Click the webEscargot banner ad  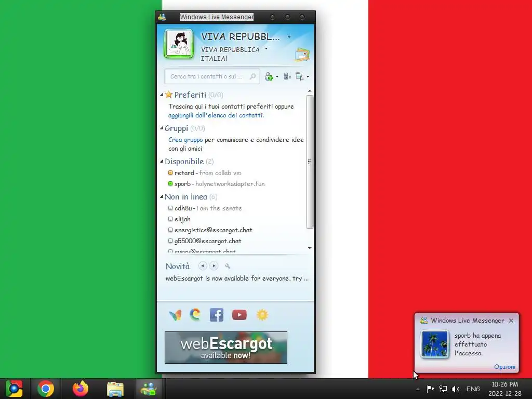pos(226,348)
